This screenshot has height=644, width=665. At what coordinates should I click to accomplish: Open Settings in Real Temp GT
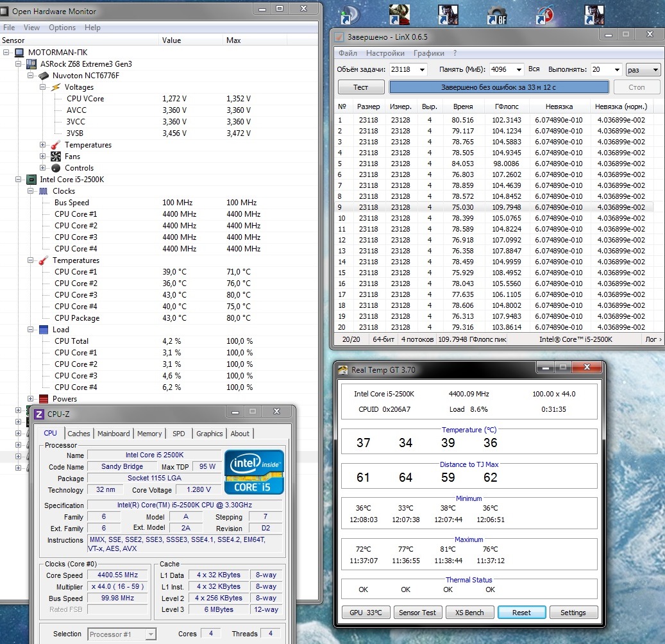click(x=573, y=613)
